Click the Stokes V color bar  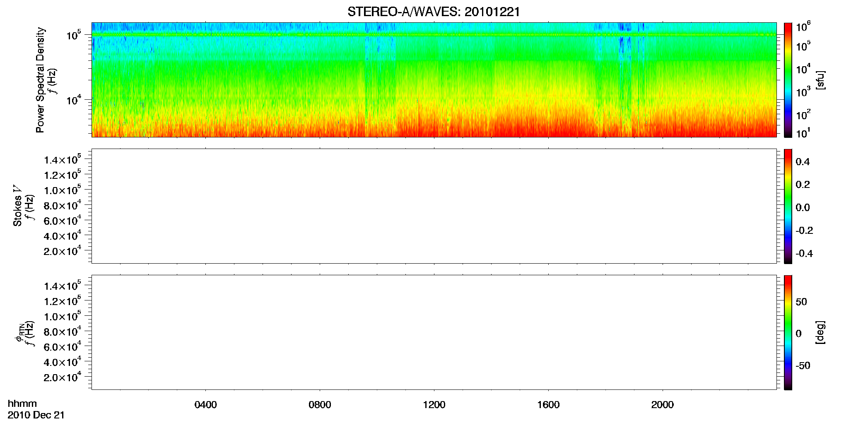[788, 206]
